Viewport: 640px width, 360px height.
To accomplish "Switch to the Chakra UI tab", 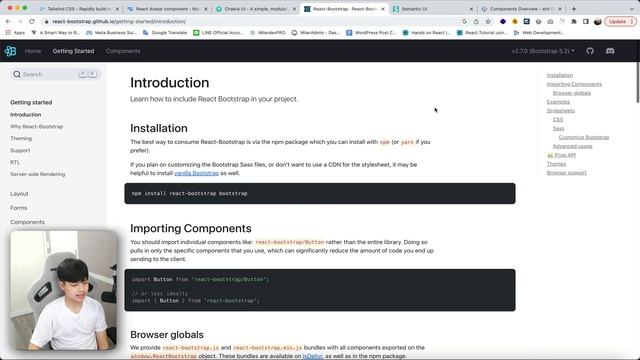I will (x=256, y=9).
